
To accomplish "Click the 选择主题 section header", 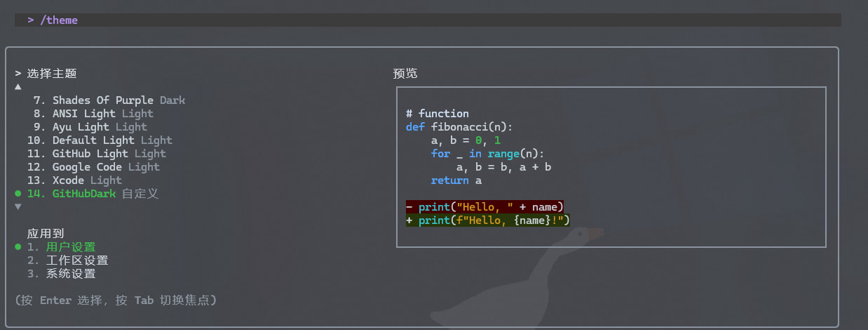I will click(52, 73).
